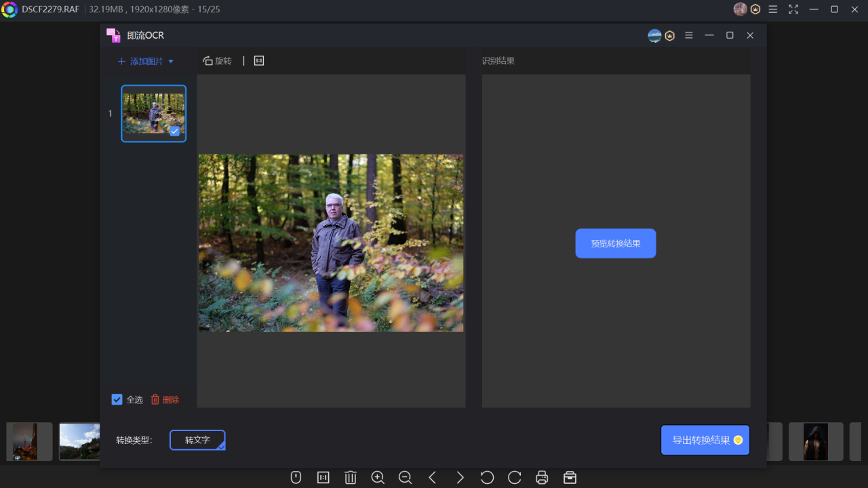Click the 删除 delete option
This screenshot has width=868, height=488.
(x=165, y=400)
